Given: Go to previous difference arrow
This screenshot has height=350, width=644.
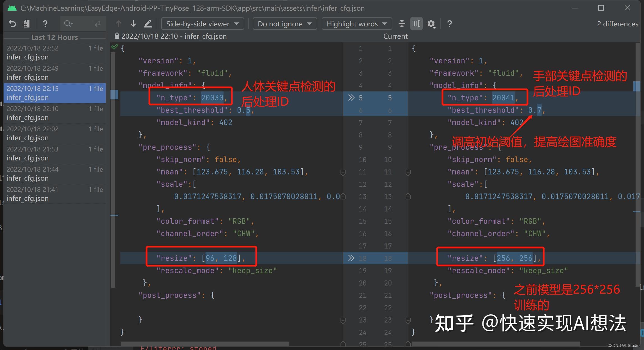Looking at the screenshot, I should [x=119, y=24].
